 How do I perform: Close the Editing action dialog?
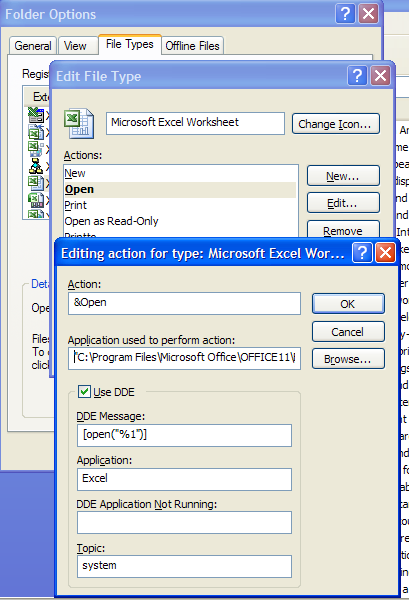click(x=385, y=253)
